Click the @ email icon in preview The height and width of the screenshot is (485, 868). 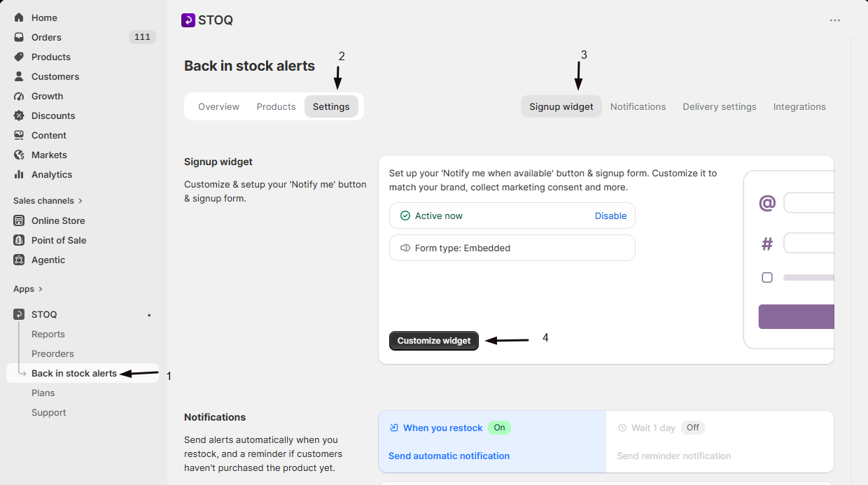[x=767, y=203]
